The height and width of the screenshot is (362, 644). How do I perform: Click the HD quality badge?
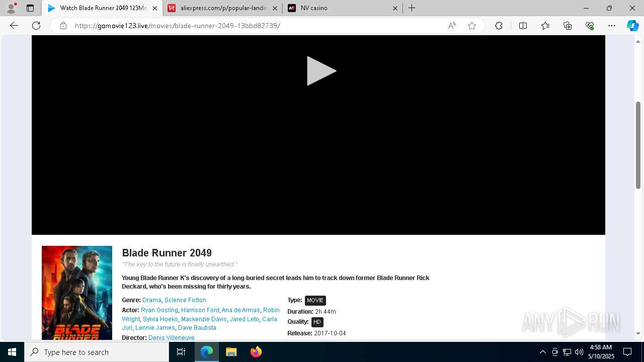coord(317,322)
